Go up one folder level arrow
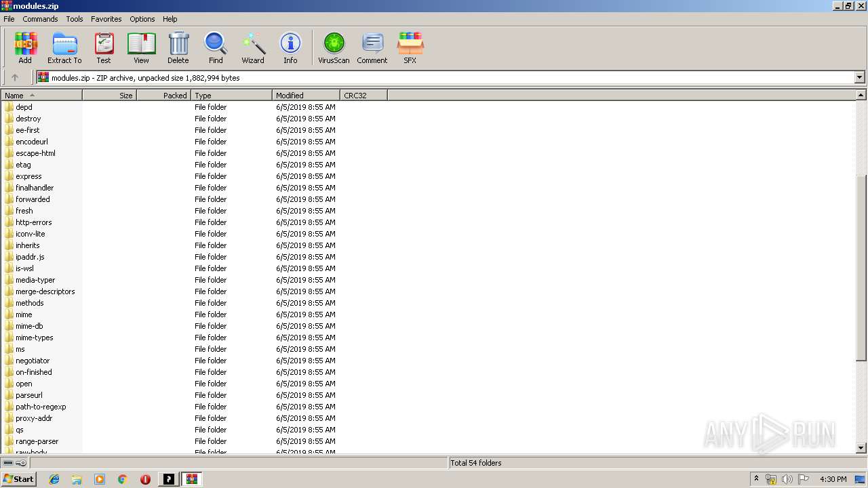Screen dimensions: 868x488 pyautogui.click(x=15, y=77)
